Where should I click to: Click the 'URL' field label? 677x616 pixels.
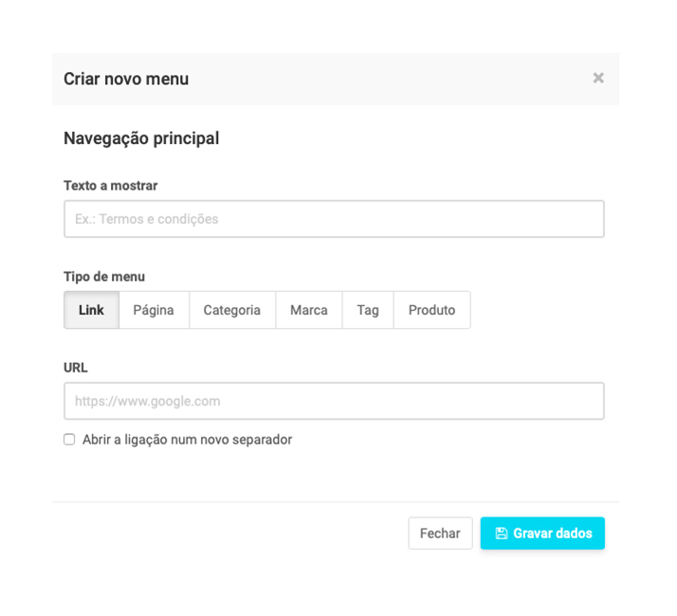[x=76, y=368]
